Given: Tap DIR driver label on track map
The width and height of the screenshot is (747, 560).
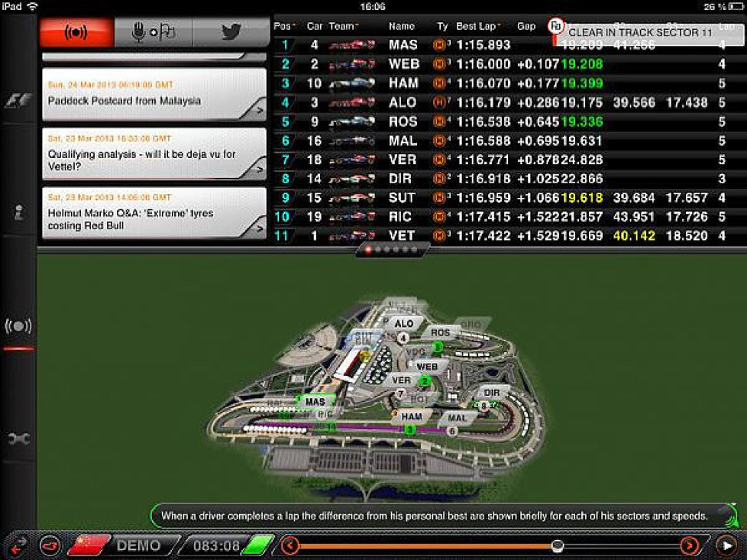Looking at the screenshot, I should click(492, 393).
